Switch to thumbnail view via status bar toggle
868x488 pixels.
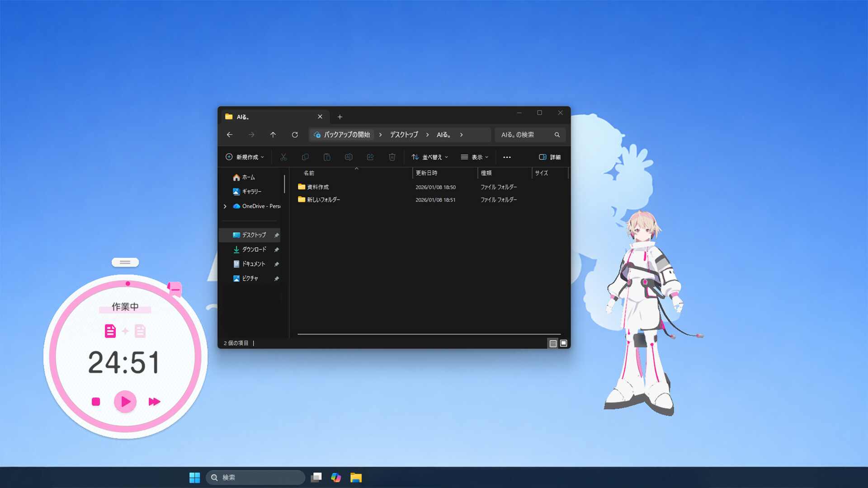tap(563, 343)
